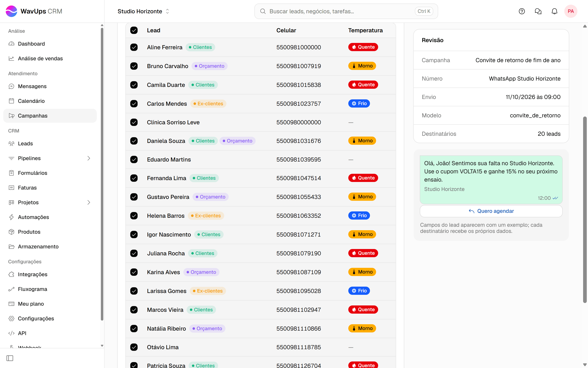Open the notifications bell icon
The image size is (588, 368).
point(555,11)
